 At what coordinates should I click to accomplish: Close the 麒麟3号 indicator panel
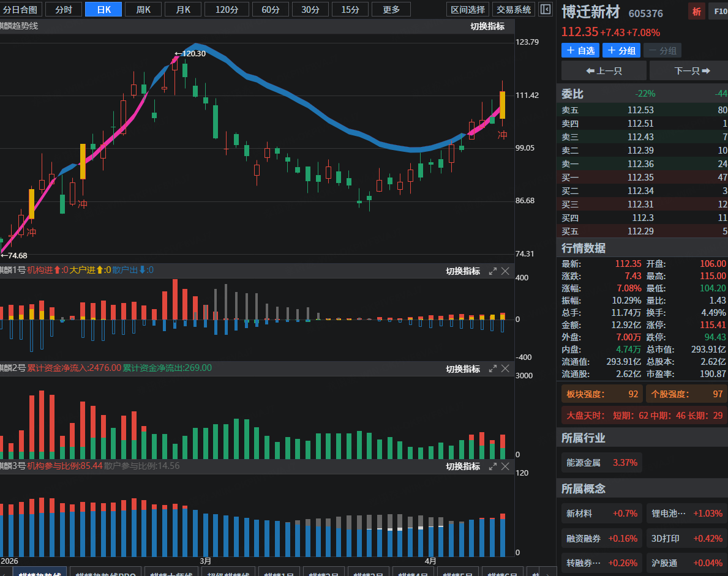click(x=506, y=466)
